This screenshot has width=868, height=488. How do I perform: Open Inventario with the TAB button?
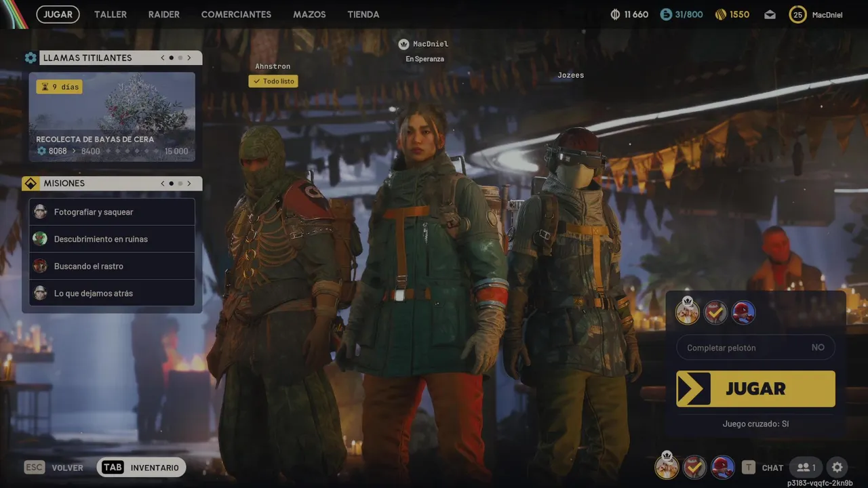141,468
